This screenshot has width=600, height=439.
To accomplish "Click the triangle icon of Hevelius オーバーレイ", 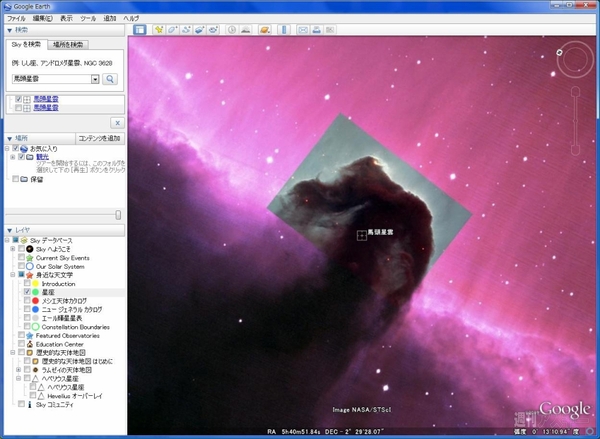I will coord(41,396).
